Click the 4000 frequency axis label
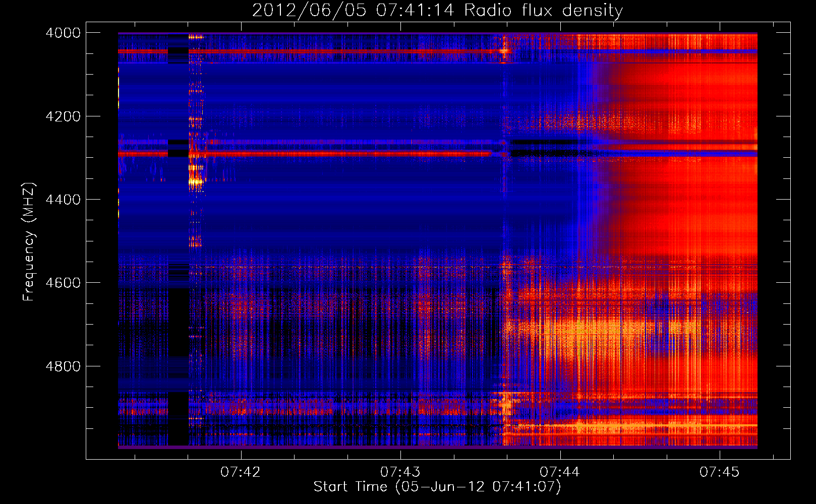Screen dimensions: 816x504 [63, 33]
